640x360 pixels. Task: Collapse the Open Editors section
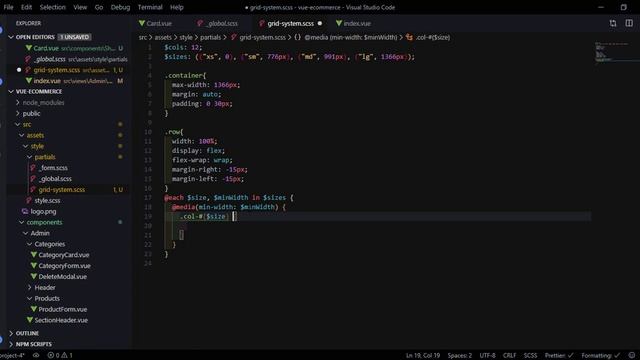[11, 37]
